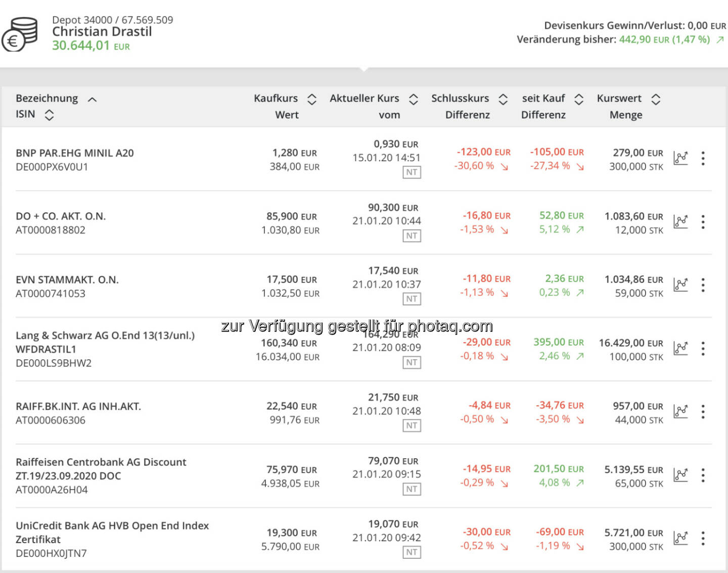Click NT badge in Raiffeisen Centrobank row

[412, 489]
